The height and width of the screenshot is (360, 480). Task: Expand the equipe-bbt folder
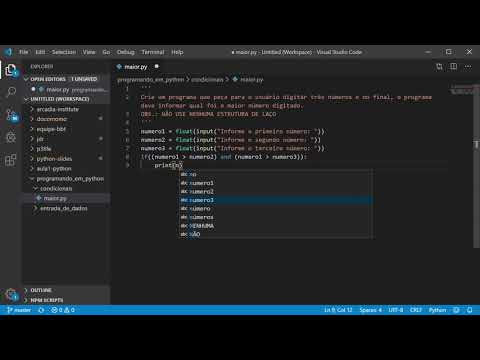click(x=51, y=129)
